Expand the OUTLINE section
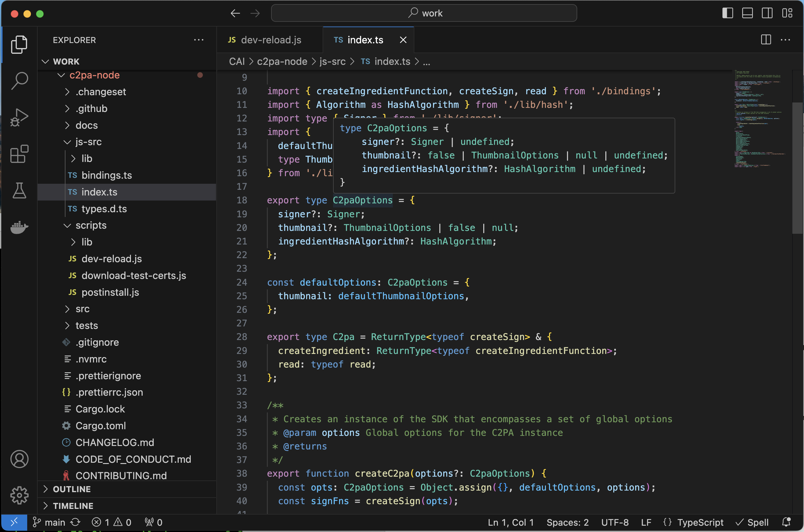The image size is (804, 532). pyautogui.click(x=127, y=489)
